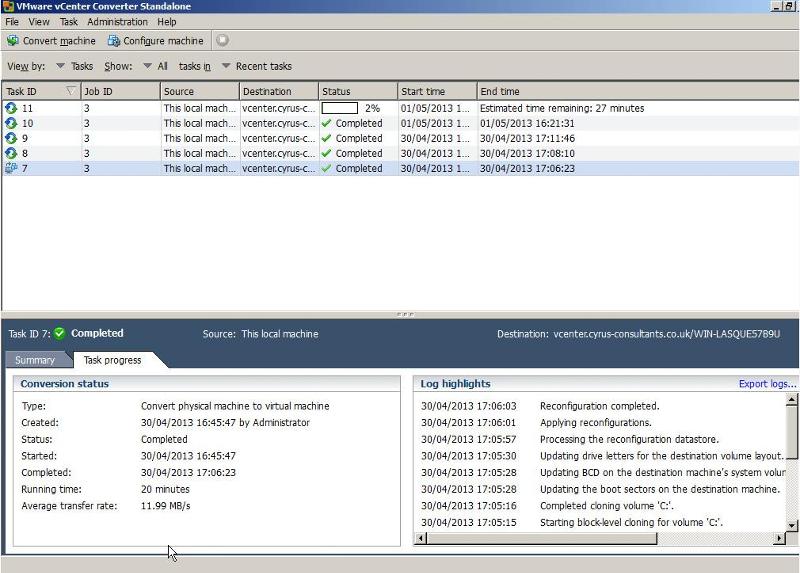Click the log scrollbar left arrow
Viewport: 800px width, 573px height.
tap(421, 538)
